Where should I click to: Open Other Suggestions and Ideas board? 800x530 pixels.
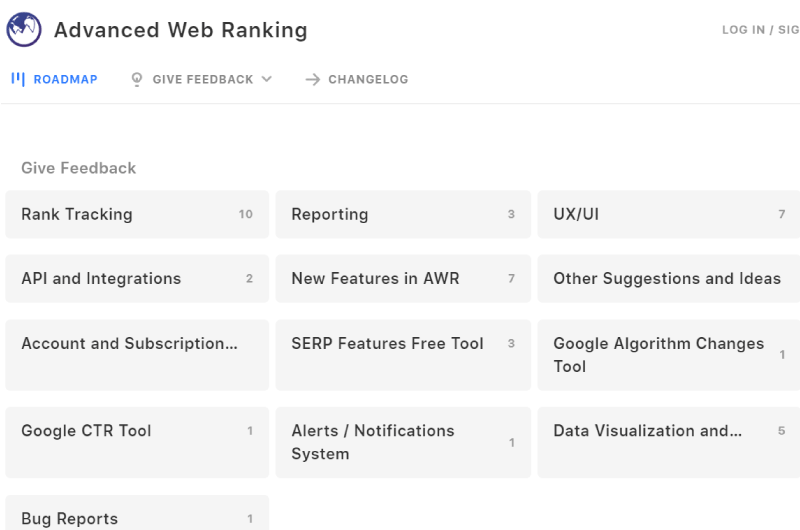tap(669, 279)
